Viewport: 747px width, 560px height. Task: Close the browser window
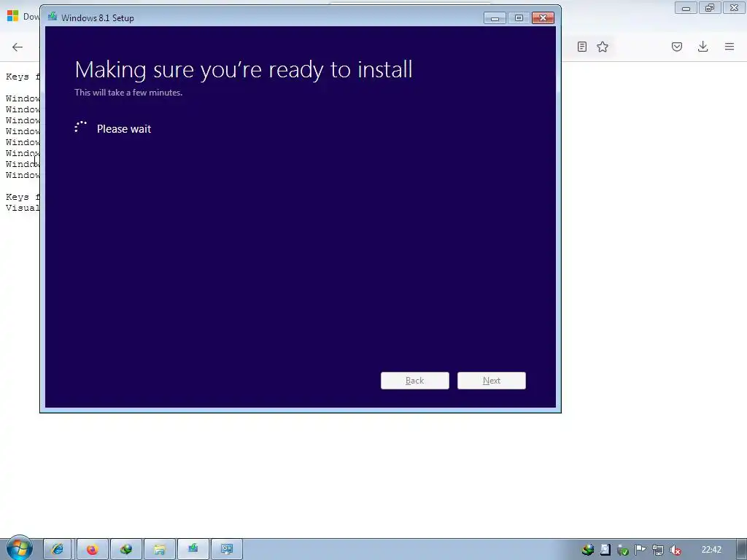[734, 8]
